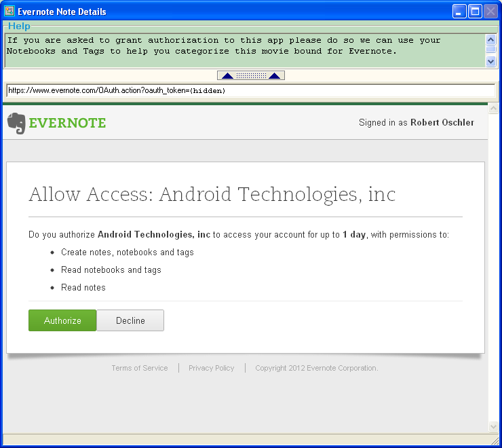The height and width of the screenshot is (448, 502).
Task: Click the Evernote elephant logo
Action: click(x=16, y=123)
